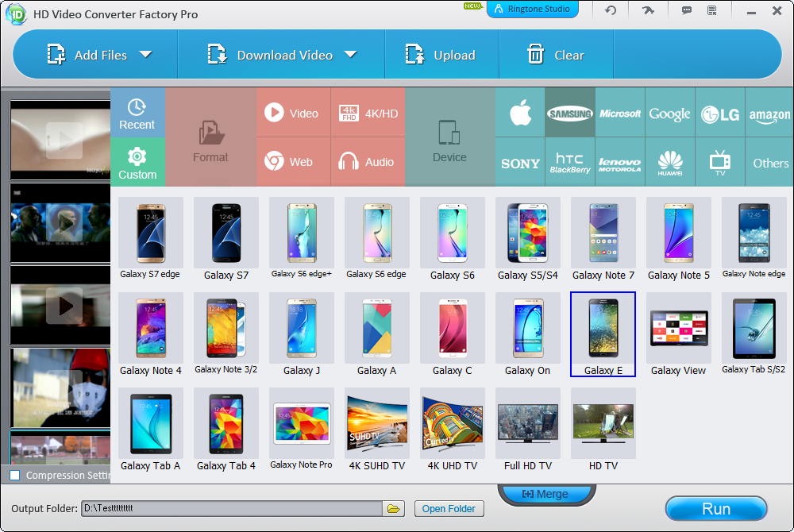Open the Lenovo Motorola category
794x532 pixels.
tap(620, 162)
